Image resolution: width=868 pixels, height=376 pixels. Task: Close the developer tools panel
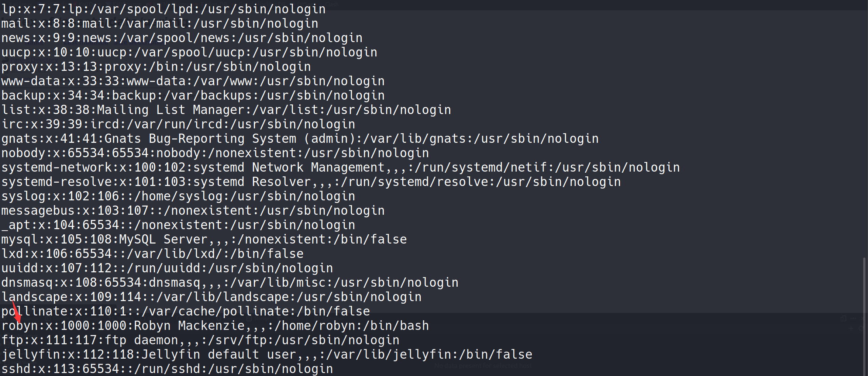click(x=862, y=318)
